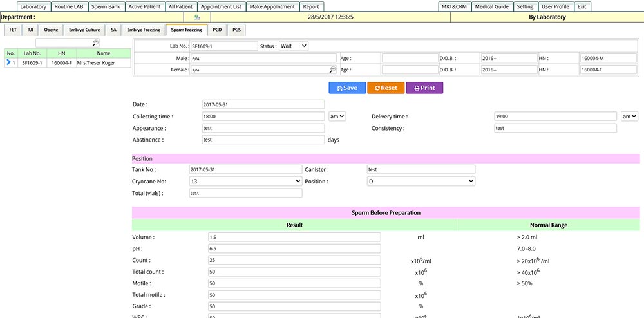644x318 pixels.
Task: Click the Delivery time field
Action: (x=555, y=117)
